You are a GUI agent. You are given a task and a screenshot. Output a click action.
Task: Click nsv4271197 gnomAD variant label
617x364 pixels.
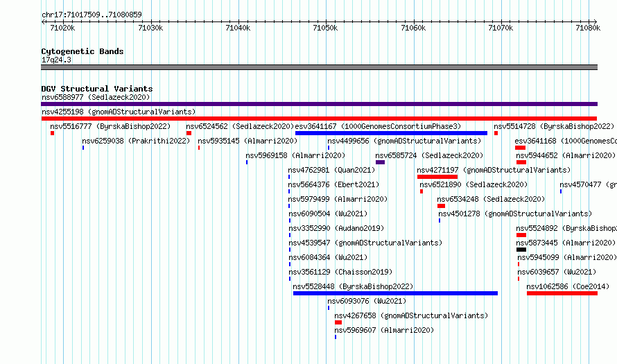point(494,170)
